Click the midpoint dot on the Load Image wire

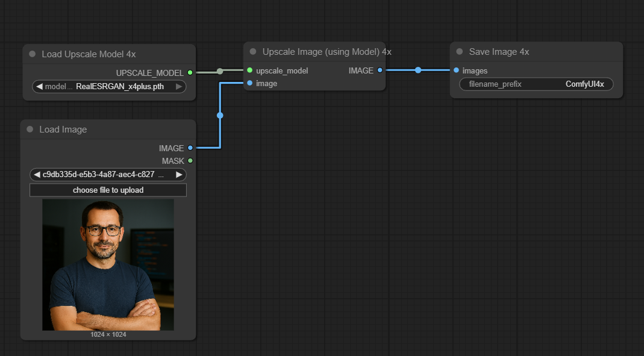click(220, 115)
